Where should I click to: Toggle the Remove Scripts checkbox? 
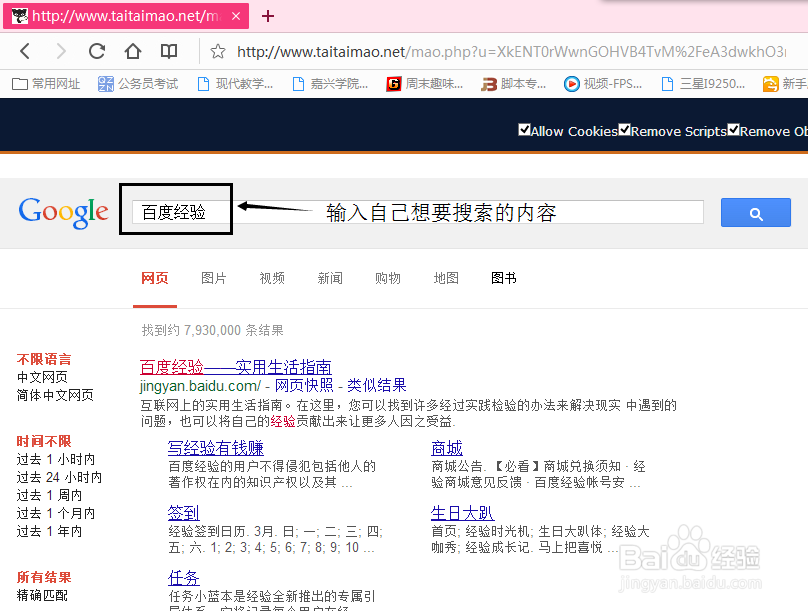(x=625, y=130)
